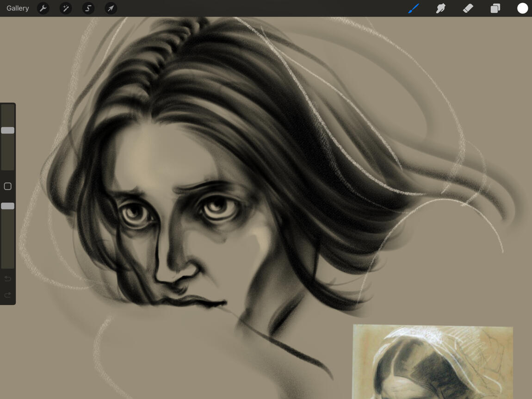Select the Eraser tool
This screenshot has height=399, width=532.
point(468,8)
